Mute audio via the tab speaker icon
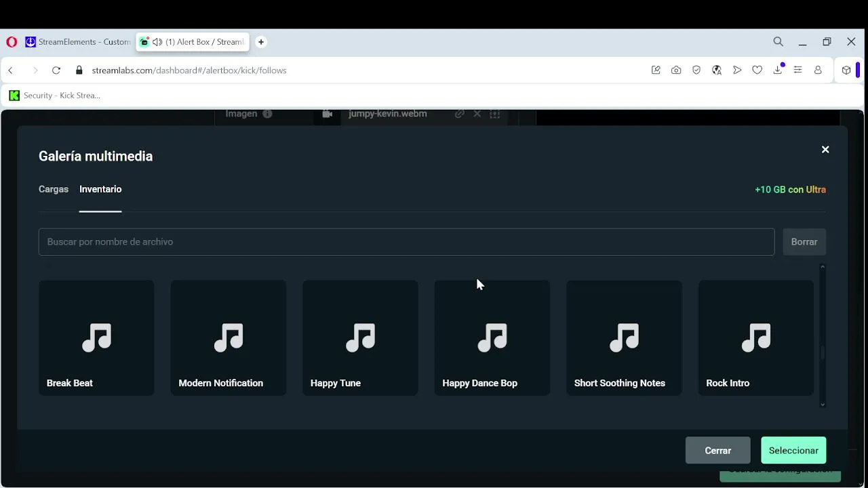Image resolution: width=868 pixels, height=488 pixels. 157,42
